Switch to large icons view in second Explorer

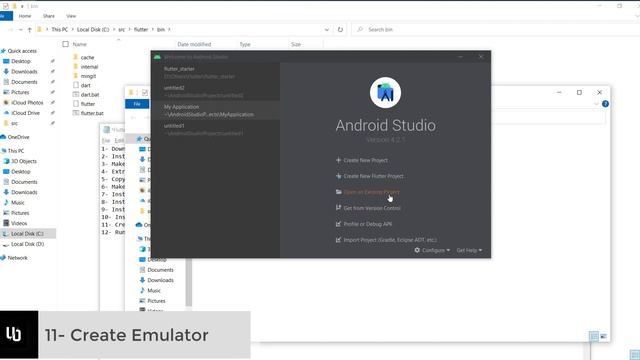pyautogui.click(x=603, y=336)
